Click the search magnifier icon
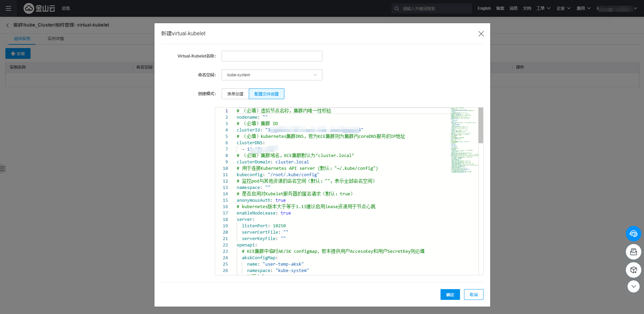 [397, 8]
